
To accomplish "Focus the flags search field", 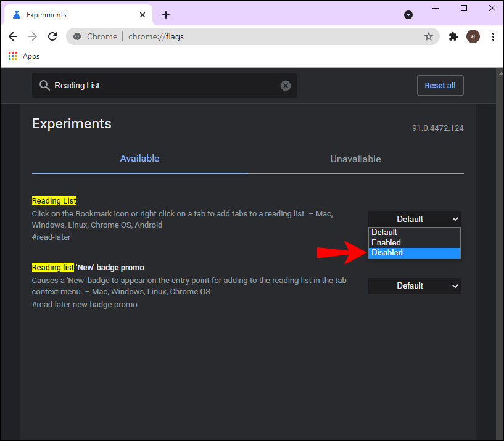I will [x=164, y=86].
